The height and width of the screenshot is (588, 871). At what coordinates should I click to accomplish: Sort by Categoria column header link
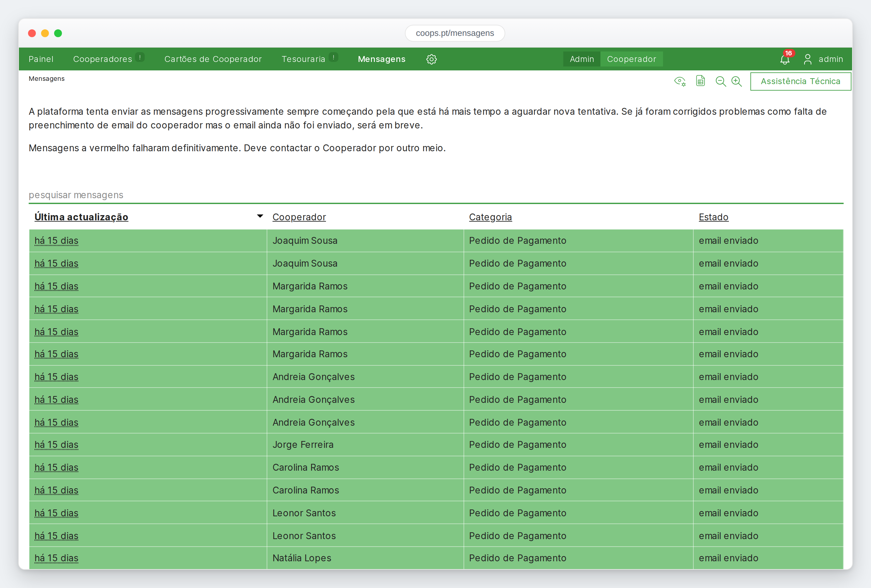click(x=490, y=217)
